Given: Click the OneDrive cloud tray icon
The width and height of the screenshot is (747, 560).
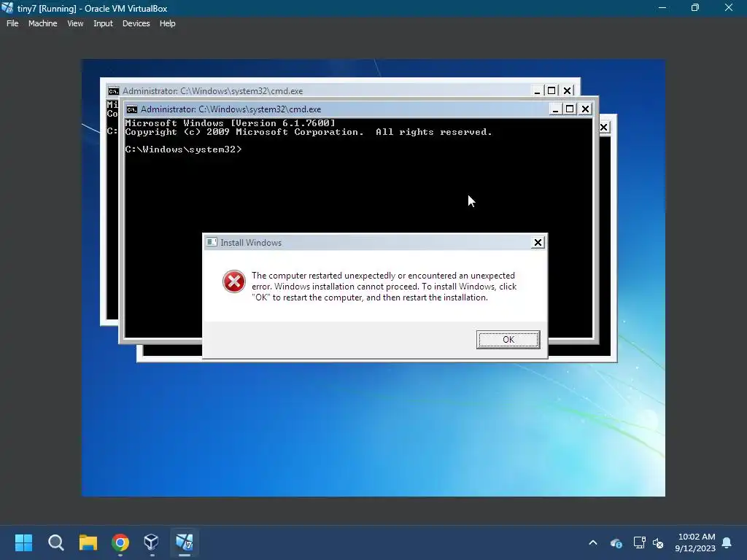Looking at the screenshot, I should click(x=616, y=542).
